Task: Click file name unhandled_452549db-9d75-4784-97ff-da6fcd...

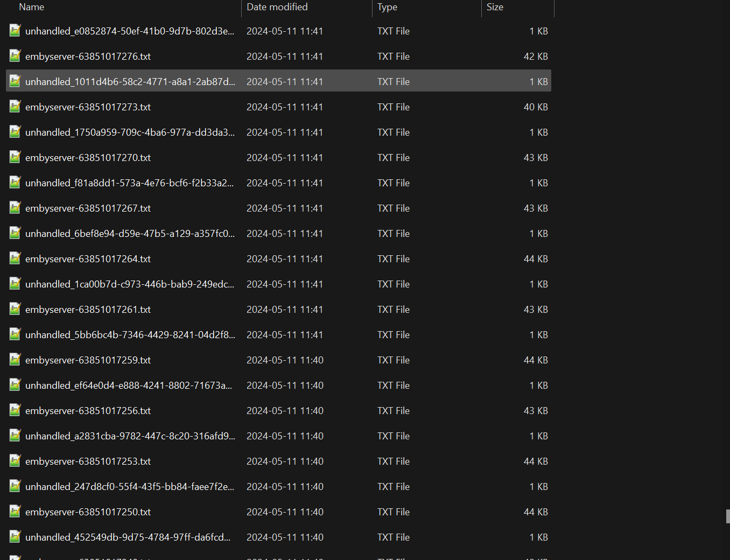Action: pyautogui.click(x=128, y=537)
